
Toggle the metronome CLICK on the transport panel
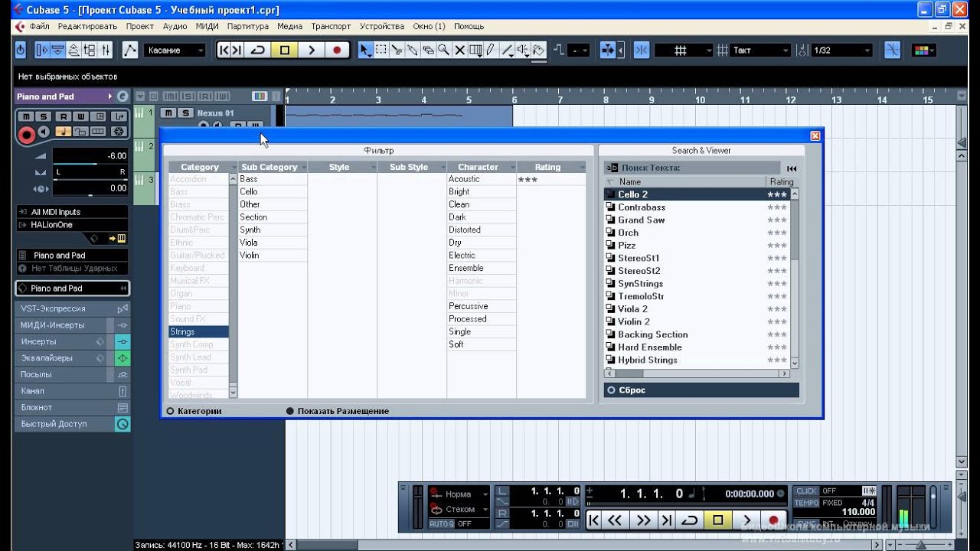(x=806, y=491)
